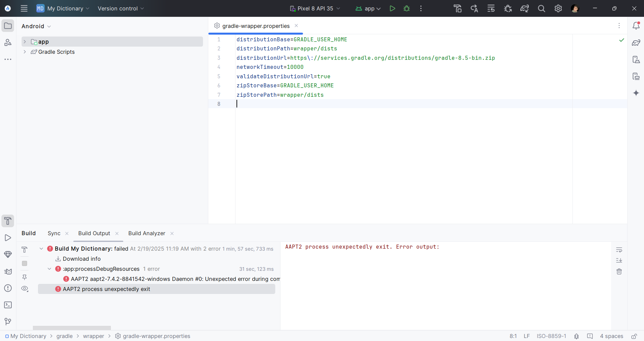
Task: Collapse :app:processDebugResources node
Action: (49, 269)
